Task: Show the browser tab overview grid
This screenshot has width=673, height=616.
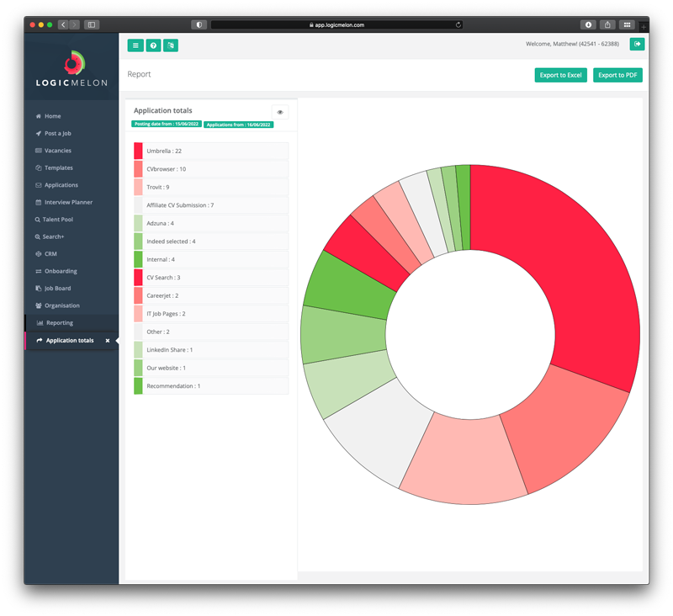Action: click(x=627, y=25)
